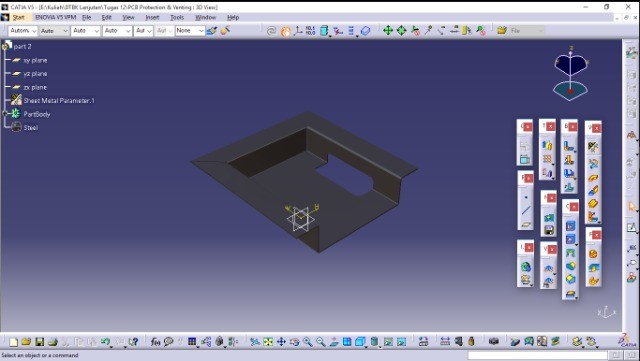Viewport: 640px width, 361px height.
Task: Click the paintbrush icon in graphic properties
Action: [x=211, y=31]
